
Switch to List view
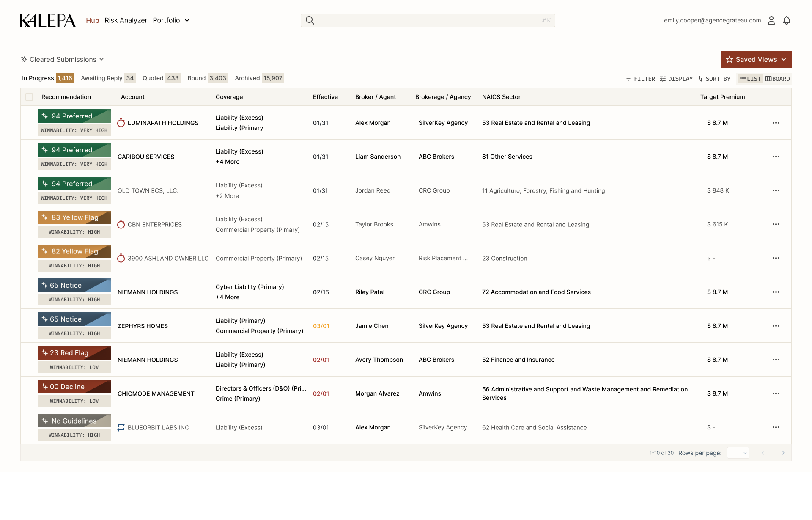click(750, 79)
